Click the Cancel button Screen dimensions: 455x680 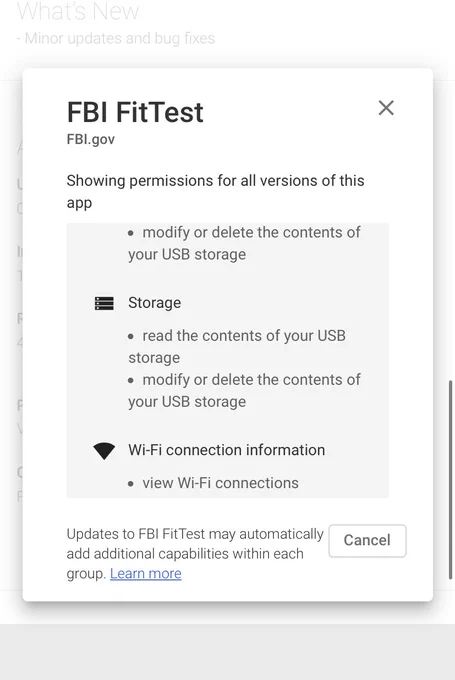click(x=367, y=540)
